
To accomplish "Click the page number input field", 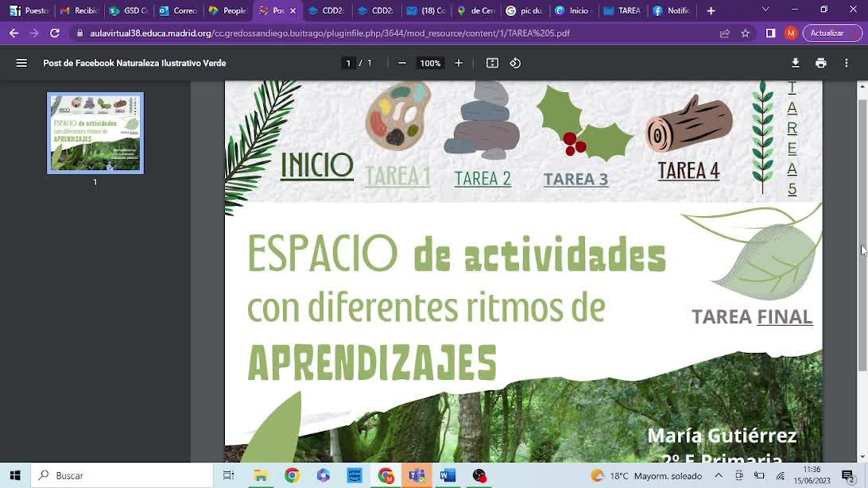I will point(348,63).
